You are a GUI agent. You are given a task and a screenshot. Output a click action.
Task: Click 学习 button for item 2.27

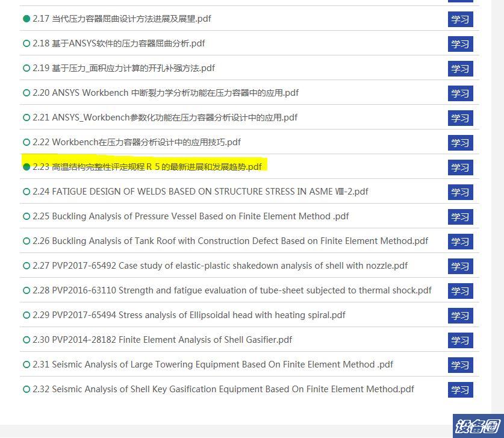pos(460,266)
